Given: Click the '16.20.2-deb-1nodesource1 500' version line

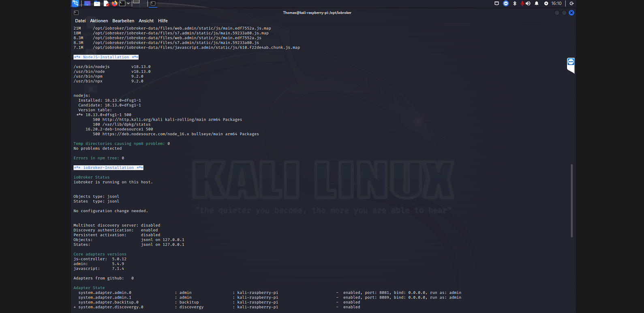Looking at the screenshot, I should [119, 129].
